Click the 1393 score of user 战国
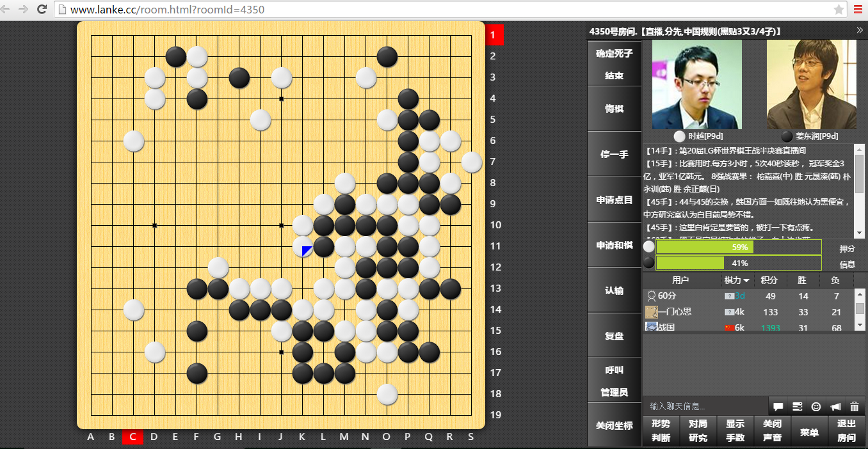The image size is (868, 449). (x=770, y=327)
